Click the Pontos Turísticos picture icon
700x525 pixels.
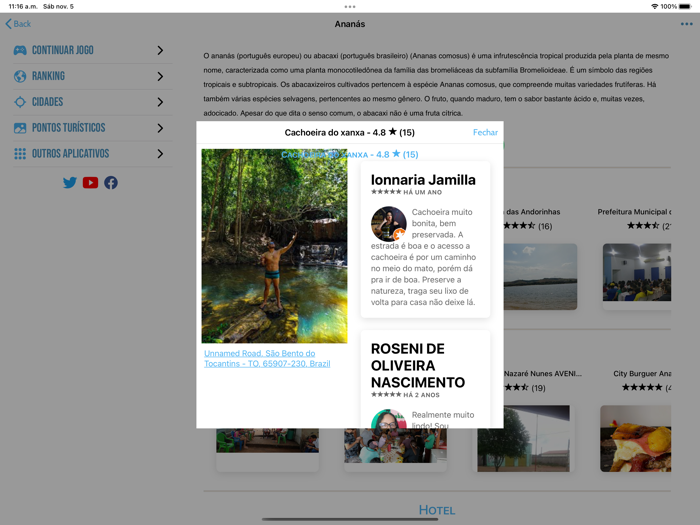[x=20, y=128]
